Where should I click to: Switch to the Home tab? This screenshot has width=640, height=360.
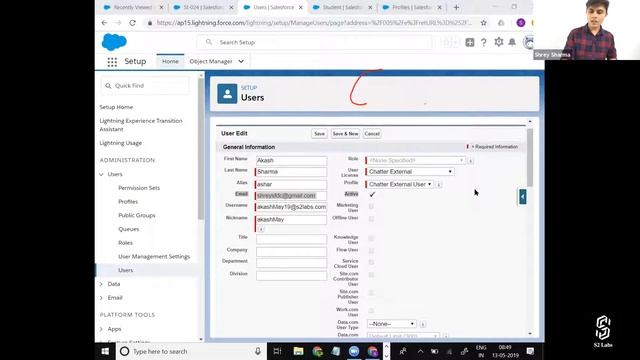[170, 61]
